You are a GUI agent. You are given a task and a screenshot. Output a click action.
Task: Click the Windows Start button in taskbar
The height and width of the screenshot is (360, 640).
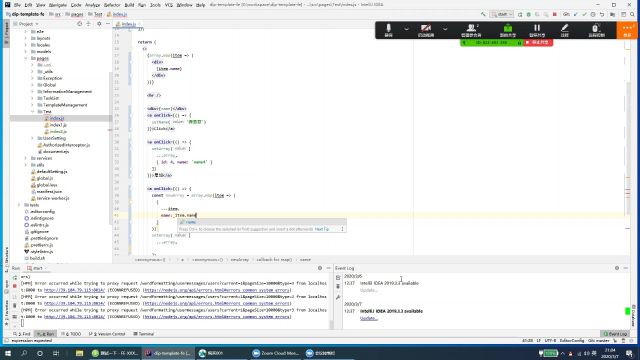pyautogui.click(x=8, y=353)
